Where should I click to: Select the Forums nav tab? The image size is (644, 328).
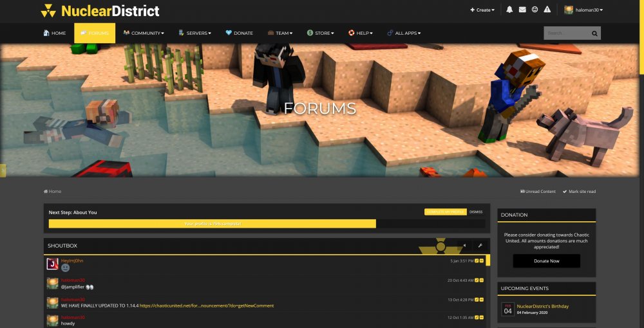[x=95, y=33]
